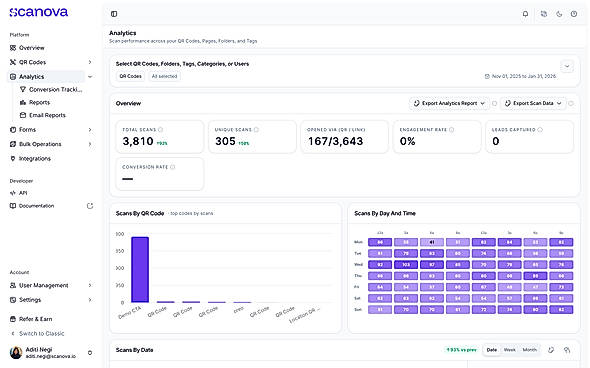Click the Monday heatmap cell showing 41

tap(432, 242)
